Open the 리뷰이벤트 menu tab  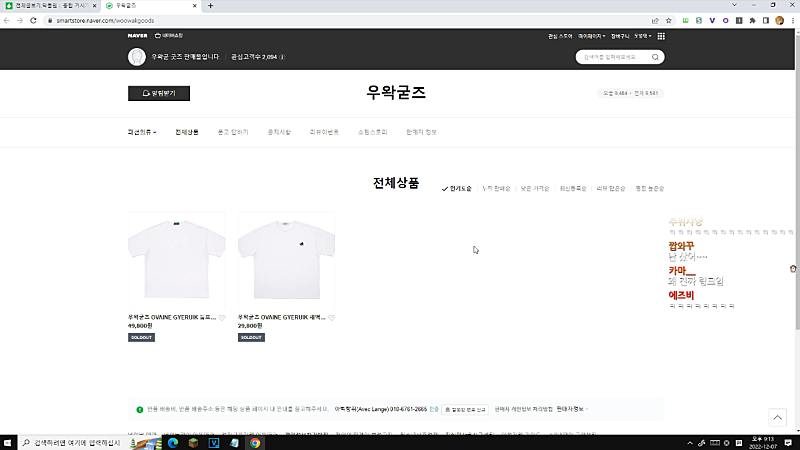tap(324, 132)
